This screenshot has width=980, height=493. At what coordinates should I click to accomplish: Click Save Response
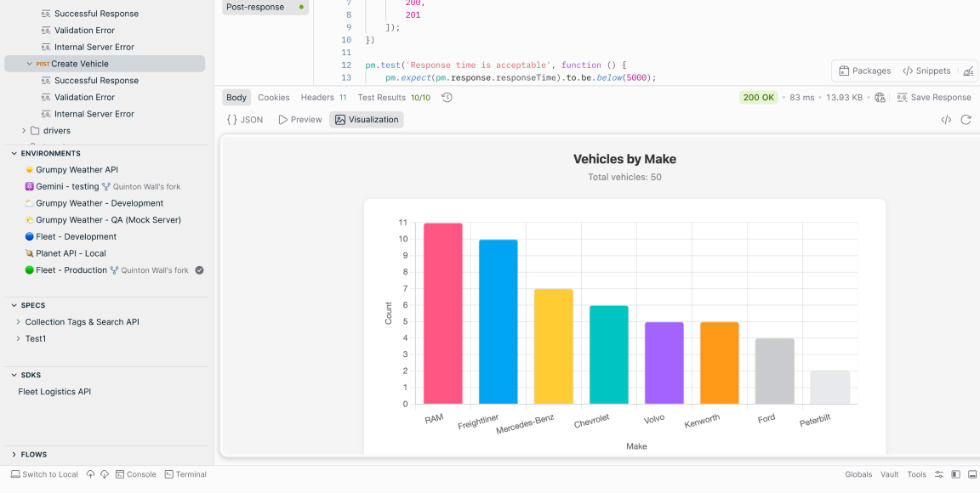pos(934,98)
